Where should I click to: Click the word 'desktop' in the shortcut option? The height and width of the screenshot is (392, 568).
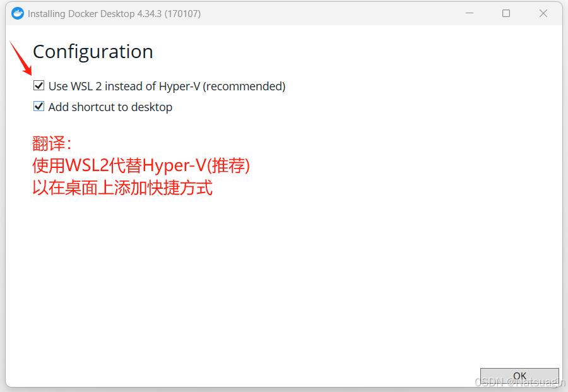(x=151, y=107)
